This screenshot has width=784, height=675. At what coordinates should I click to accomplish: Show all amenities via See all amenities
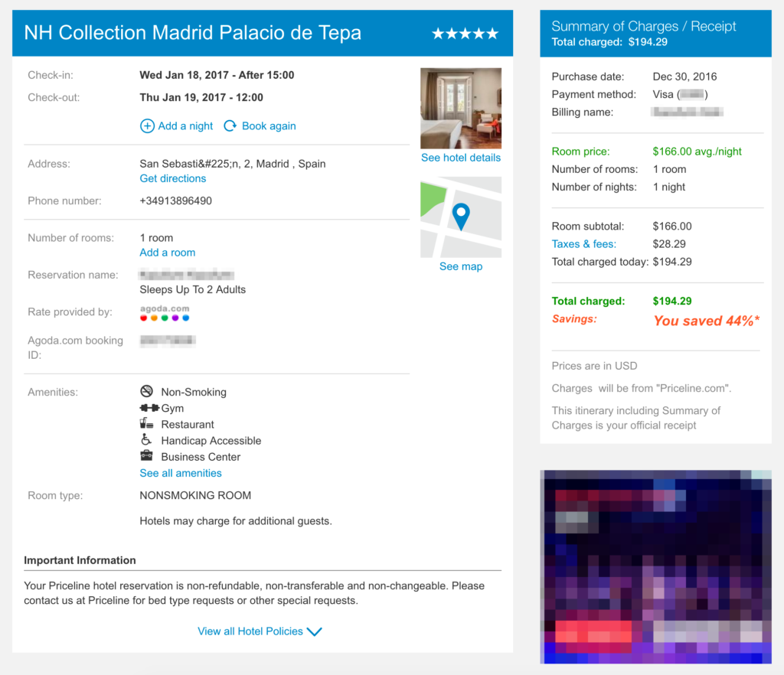[x=181, y=473]
